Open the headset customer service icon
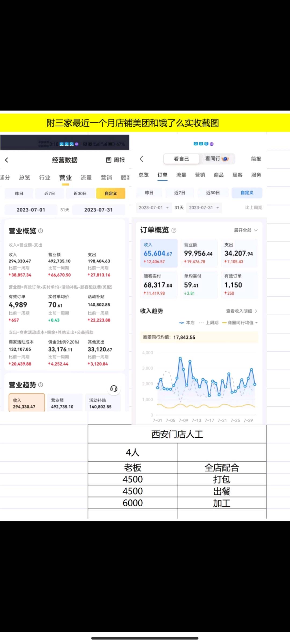This screenshot has height=644, width=290. point(114,389)
